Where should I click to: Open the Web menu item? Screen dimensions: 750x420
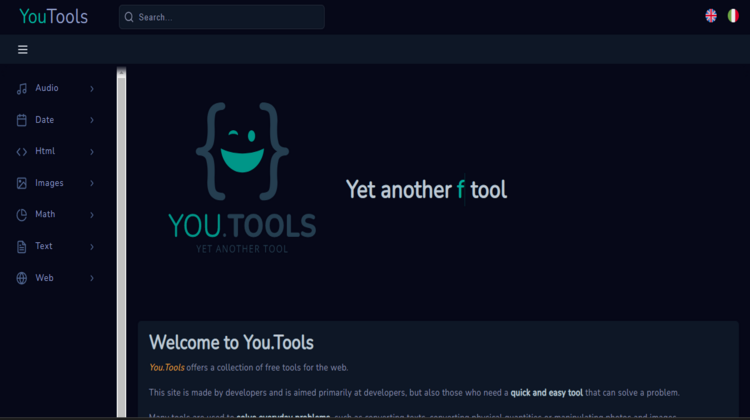click(55, 278)
